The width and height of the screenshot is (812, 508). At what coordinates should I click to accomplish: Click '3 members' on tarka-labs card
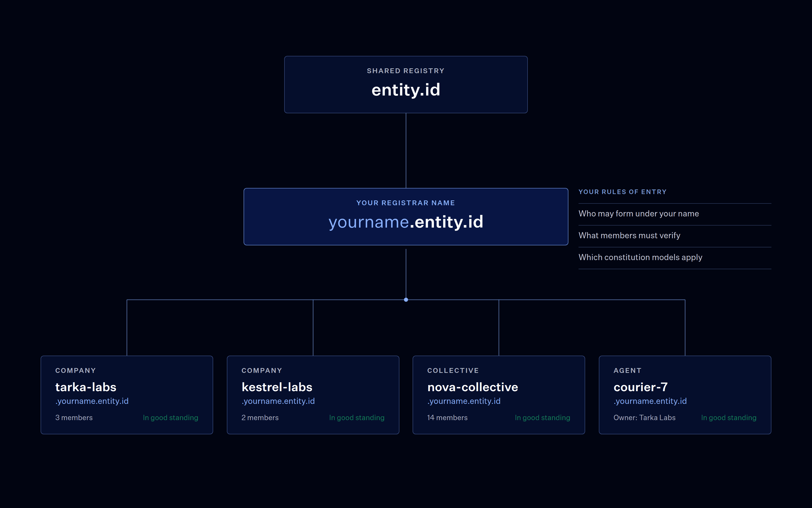(74, 418)
